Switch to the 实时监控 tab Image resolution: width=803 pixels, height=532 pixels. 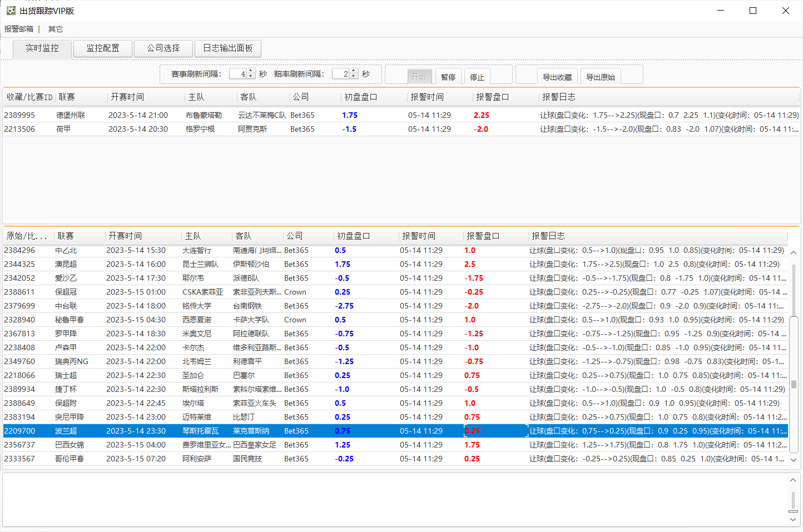pos(42,48)
